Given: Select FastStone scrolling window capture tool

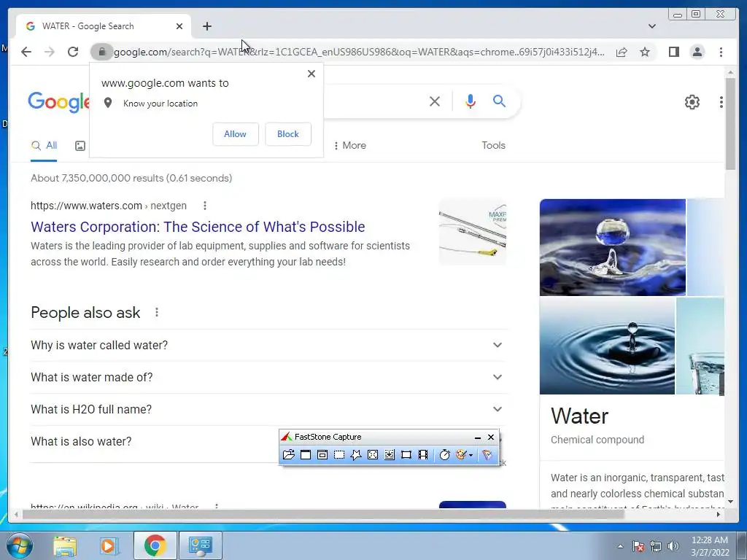Looking at the screenshot, I should point(390,455).
